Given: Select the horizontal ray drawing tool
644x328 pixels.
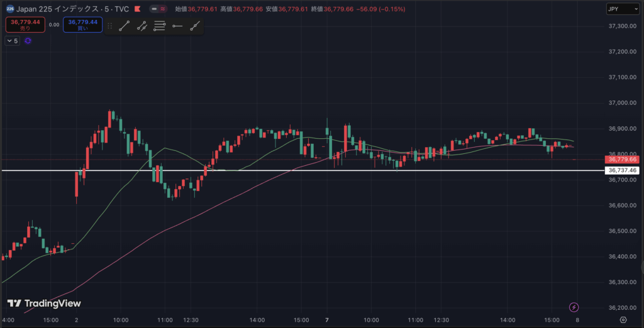Looking at the screenshot, I should coord(177,26).
